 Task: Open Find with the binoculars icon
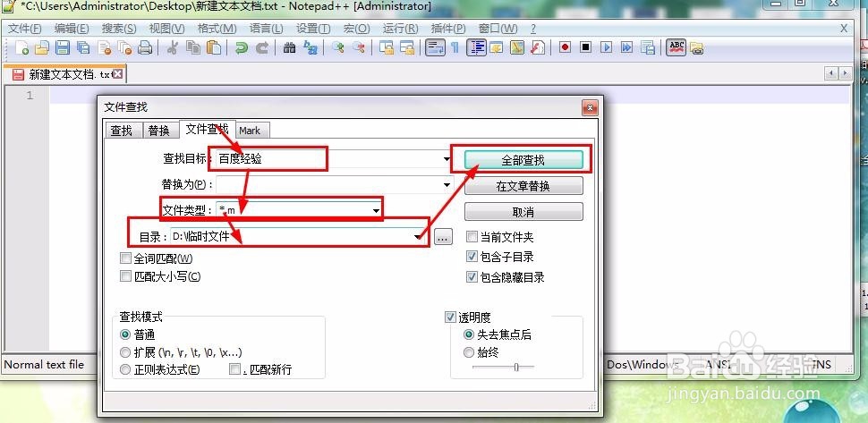[290, 48]
